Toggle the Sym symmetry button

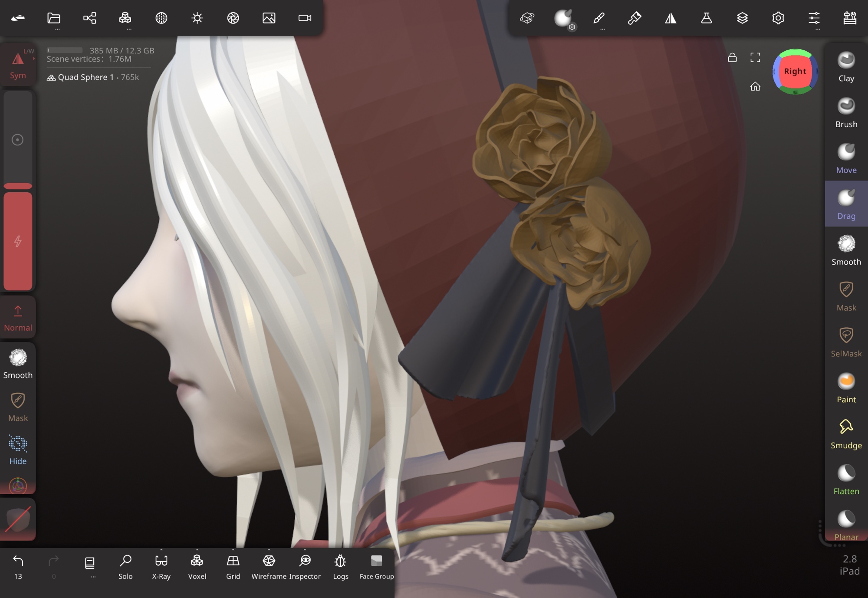pyautogui.click(x=18, y=65)
